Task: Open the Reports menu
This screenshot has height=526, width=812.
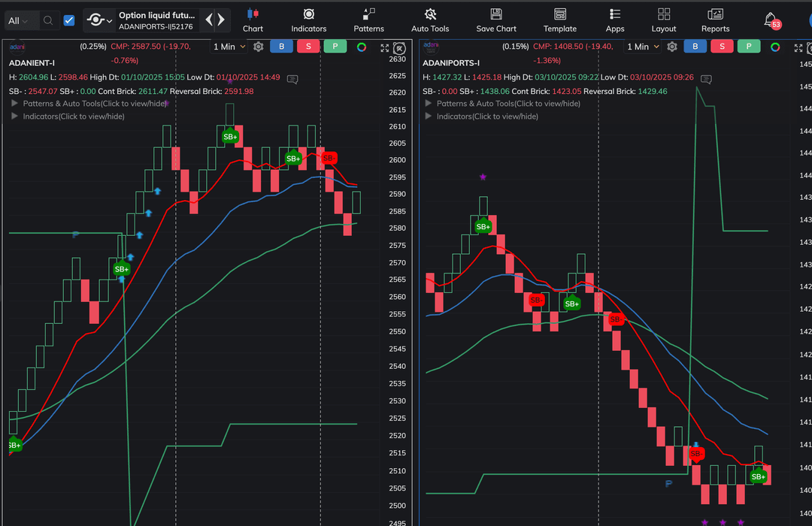Action: tap(715, 20)
